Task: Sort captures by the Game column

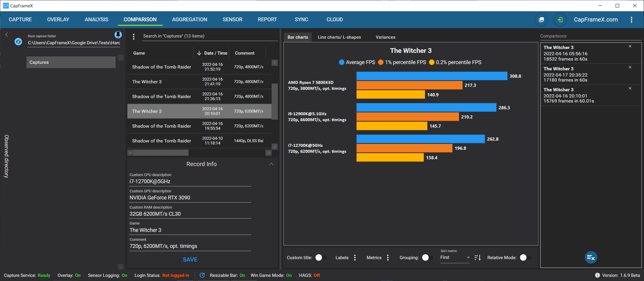Action: (x=139, y=53)
